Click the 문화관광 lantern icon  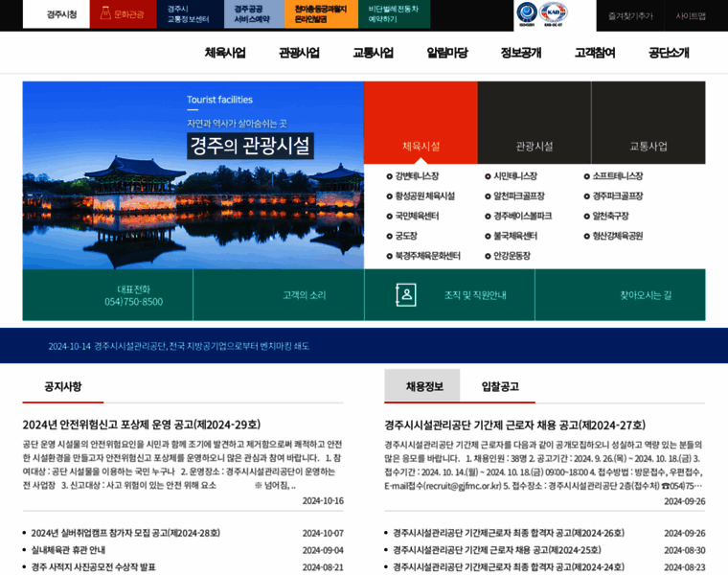[104, 14]
